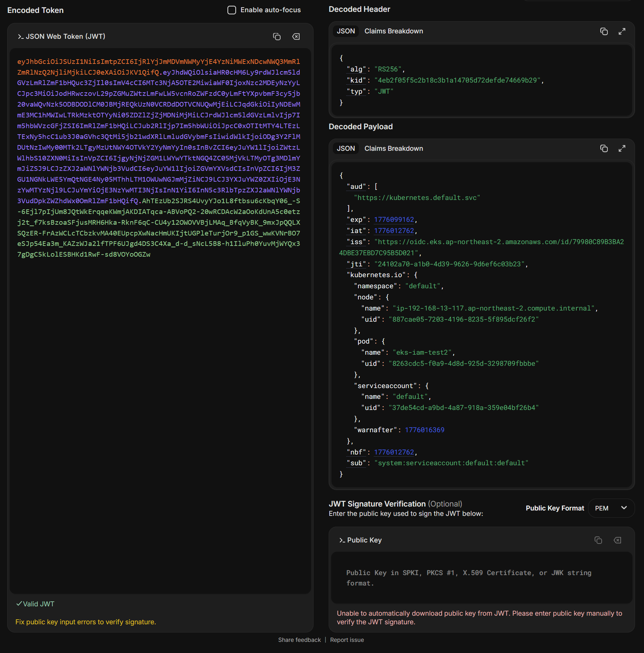Copy the public key contents
The width and height of the screenshot is (644, 653).
(598, 540)
